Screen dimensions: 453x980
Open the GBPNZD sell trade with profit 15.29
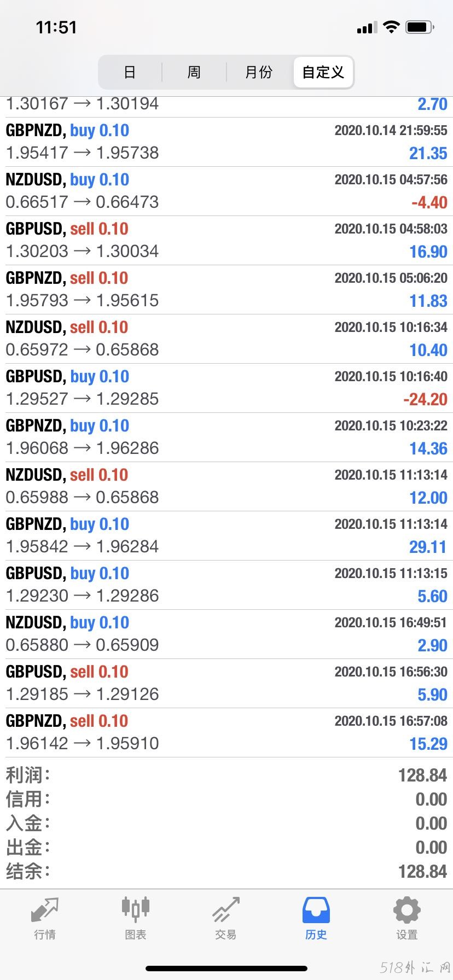pos(226,733)
